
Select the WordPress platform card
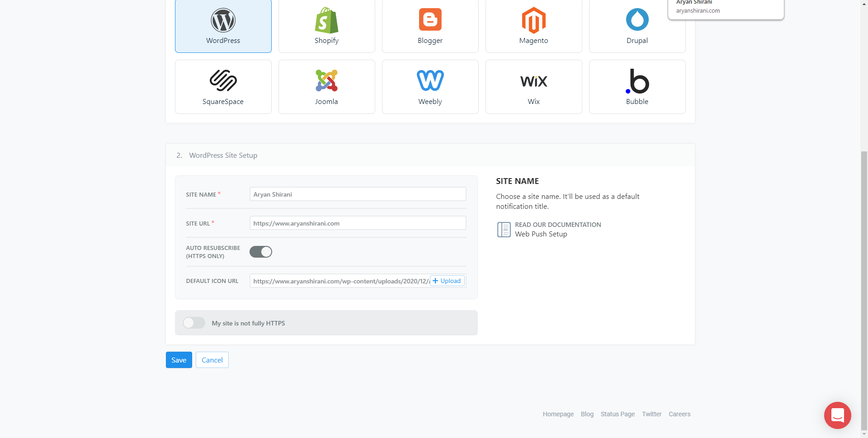[x=223, y=26]
